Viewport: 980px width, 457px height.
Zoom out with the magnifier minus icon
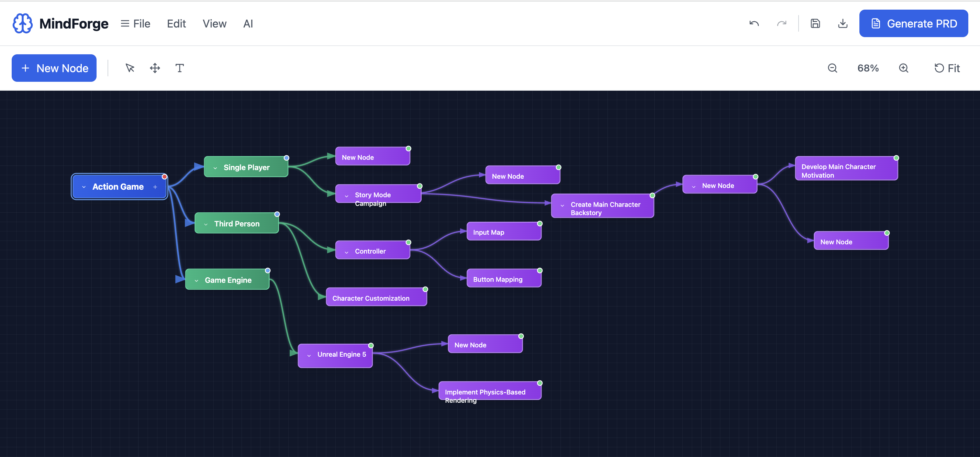pos(832,68)
